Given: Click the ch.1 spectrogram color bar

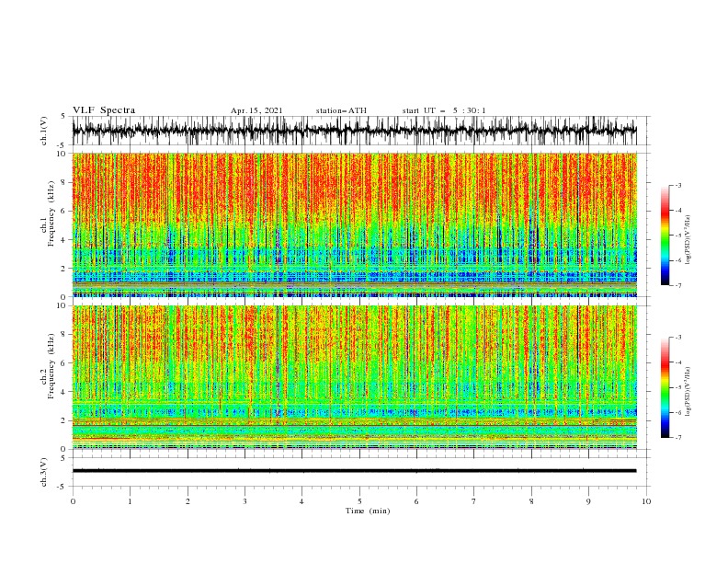Looking at the screenshot, I should coord(665,236).
